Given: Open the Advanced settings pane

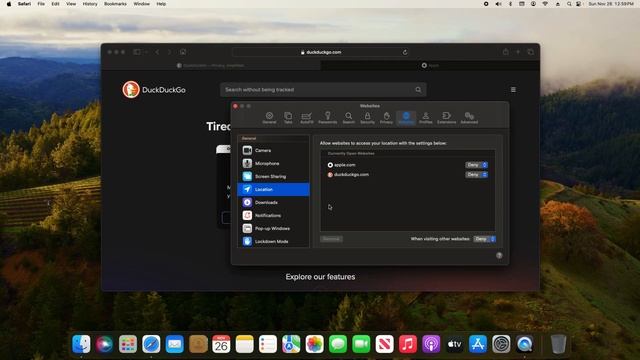Looking at the screenshot, I should pyautogui.click(x=469, y=118).
